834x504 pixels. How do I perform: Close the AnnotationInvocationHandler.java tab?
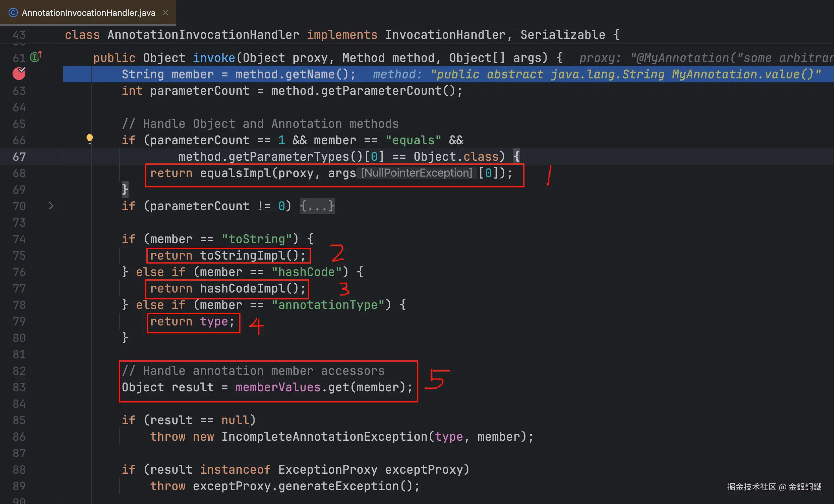165,13
